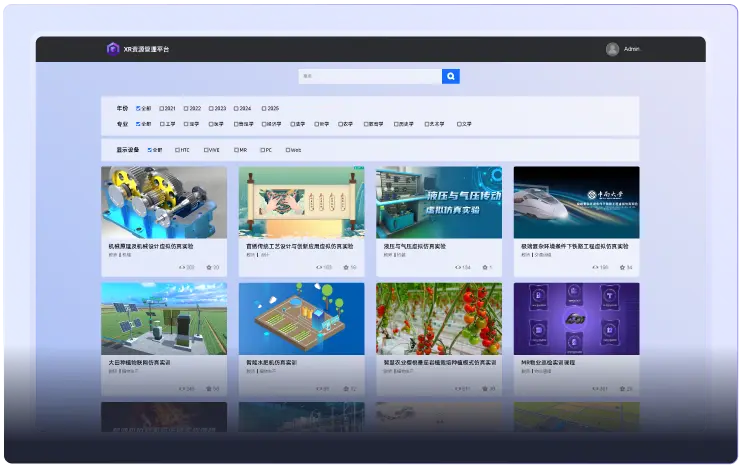740x468 pixels.
Task: Open the high-speed train experiment thumbnail
Action: (576, 202)
